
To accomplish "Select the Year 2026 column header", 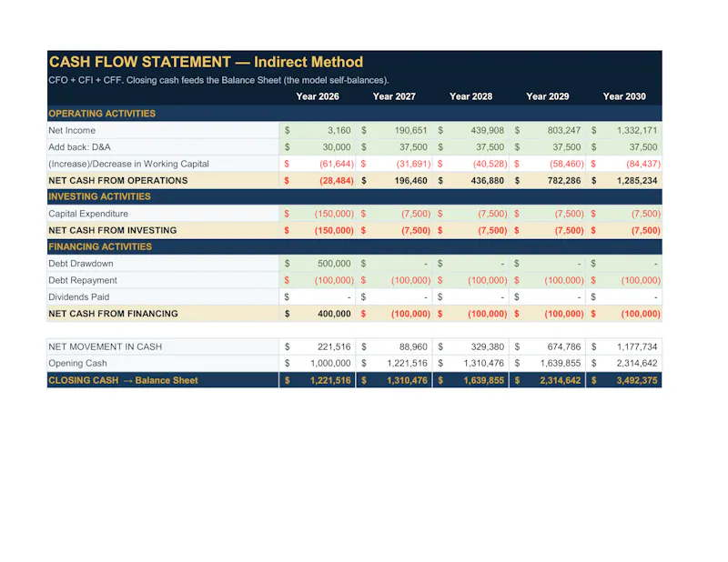I will (318, 96).
